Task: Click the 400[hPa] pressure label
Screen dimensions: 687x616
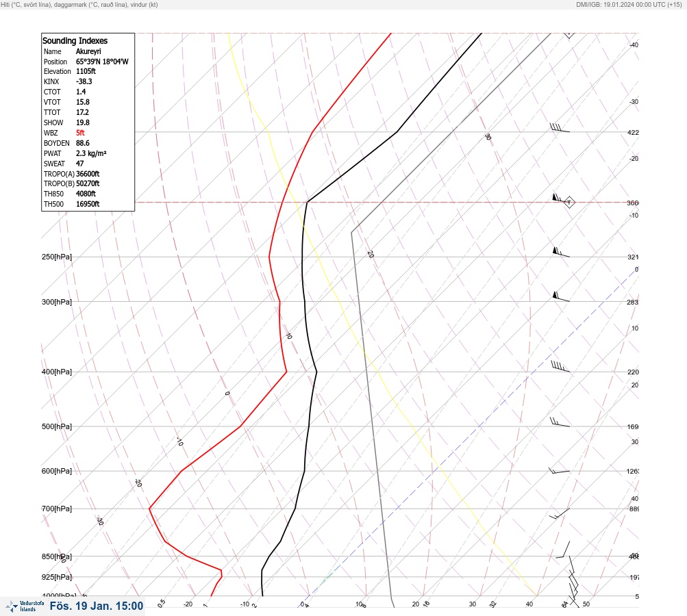Action: 57,372
